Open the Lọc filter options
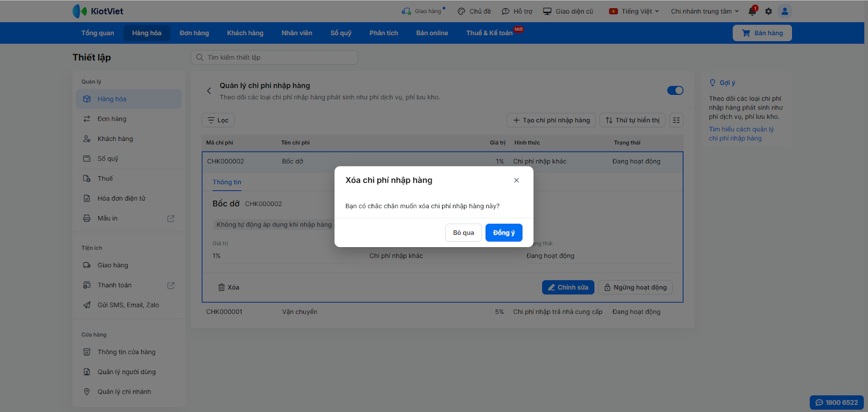Screen dimensions: 868x412 coord(218,120)
